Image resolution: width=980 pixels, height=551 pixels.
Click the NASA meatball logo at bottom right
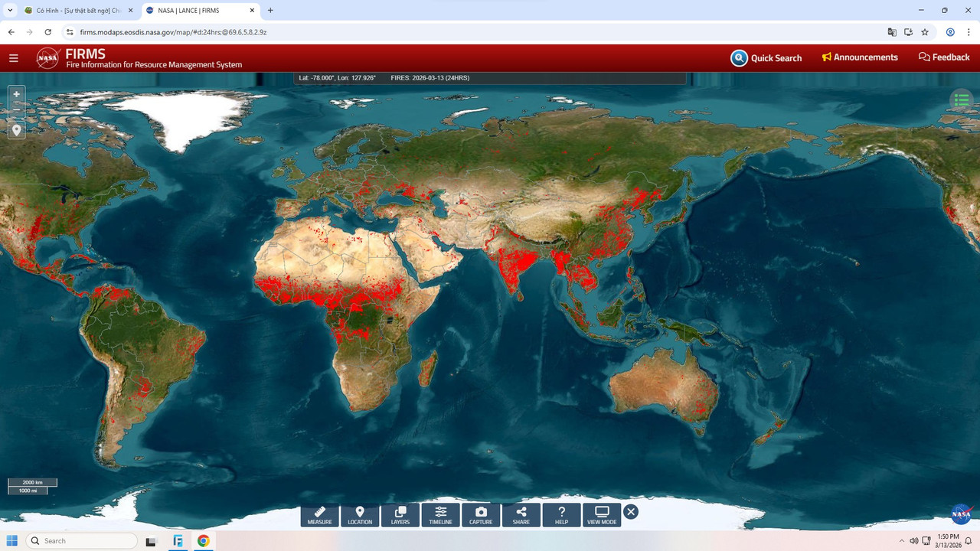962,514
